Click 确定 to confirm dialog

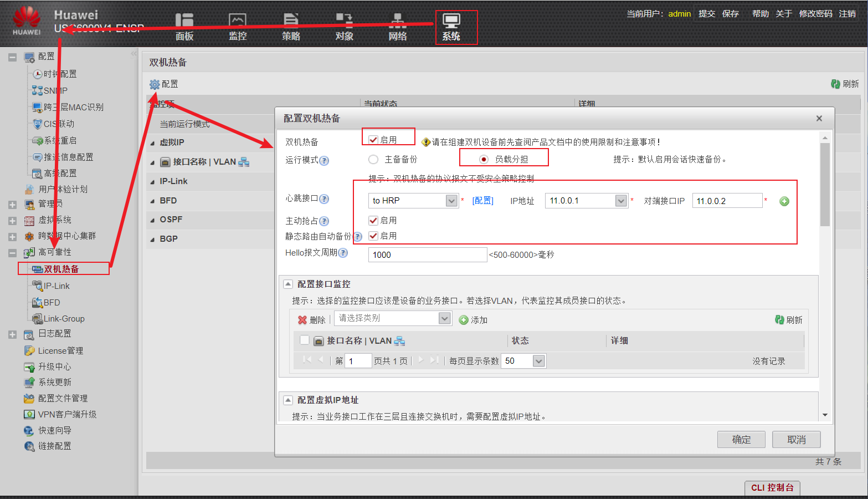(741, 440)
